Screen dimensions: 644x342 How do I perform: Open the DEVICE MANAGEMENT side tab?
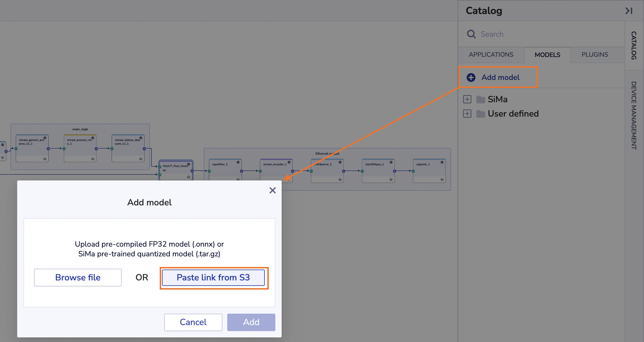point(634,115)
